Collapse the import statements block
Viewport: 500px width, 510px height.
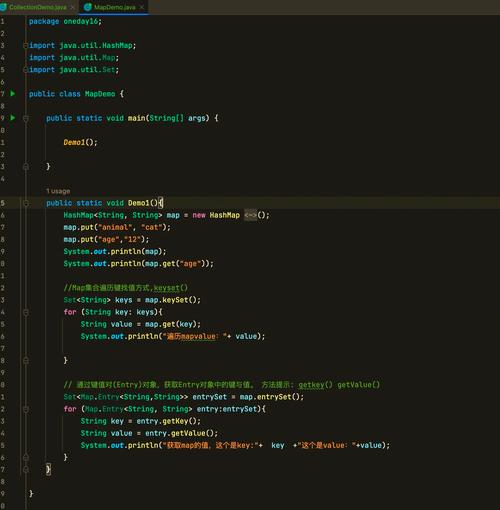click(26, 45)
